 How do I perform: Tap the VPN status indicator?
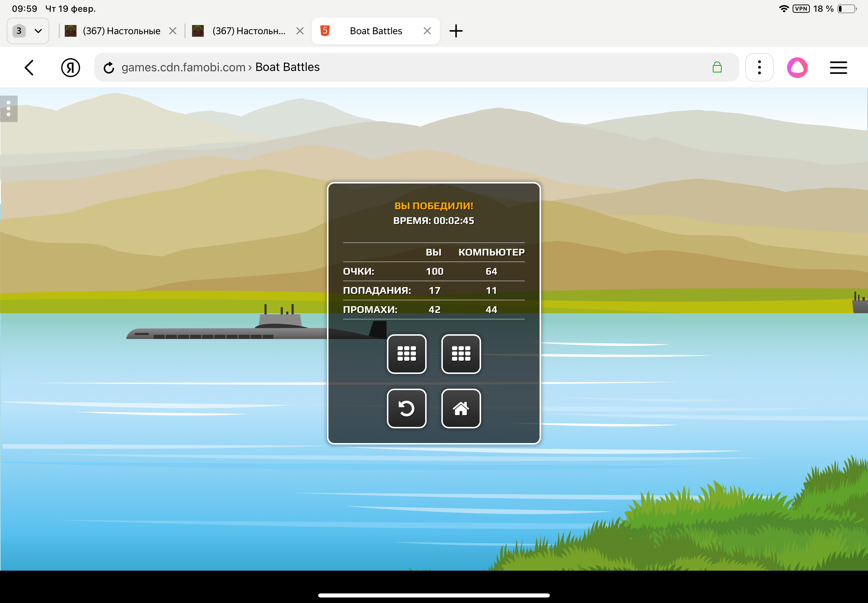click(x=801, y=9)
